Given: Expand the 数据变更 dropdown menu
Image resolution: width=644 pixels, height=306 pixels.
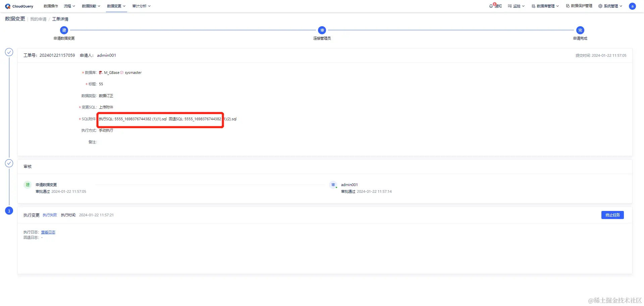Looking at the screenshot, I should pos(116,6).
